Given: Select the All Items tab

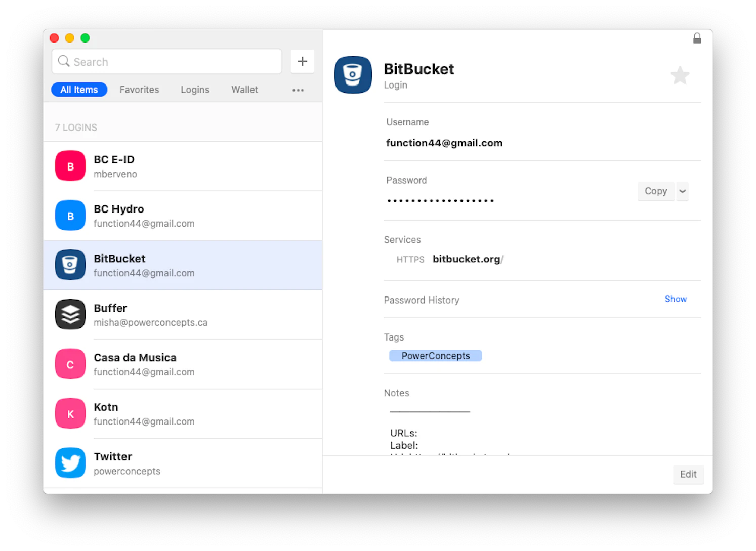Looking at the screenshot, I should tap(79, 90).
